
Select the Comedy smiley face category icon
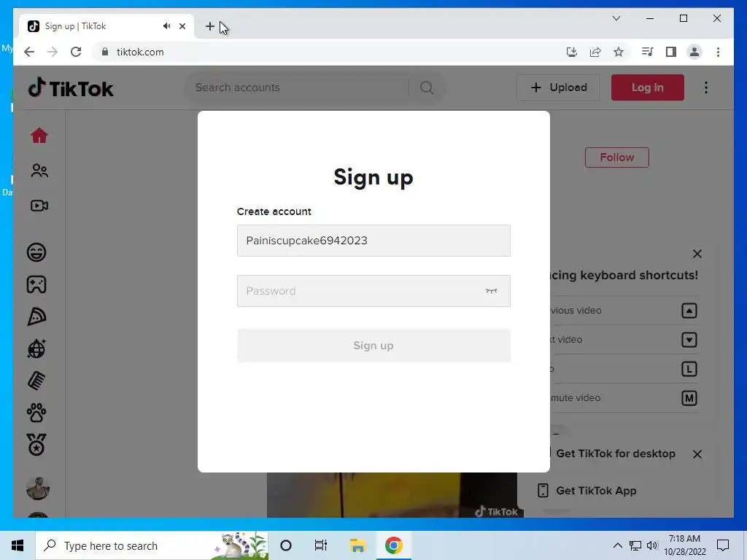(x=36, y=252)
